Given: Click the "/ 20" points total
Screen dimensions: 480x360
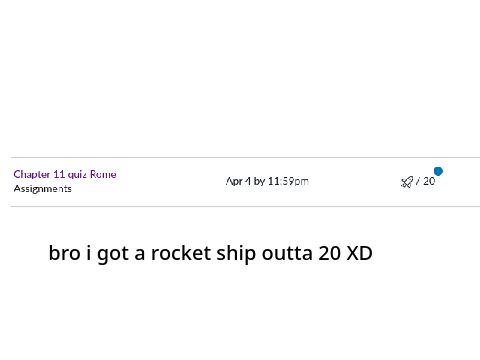Looking at the screenshot, I should click(x=425, y=181).
